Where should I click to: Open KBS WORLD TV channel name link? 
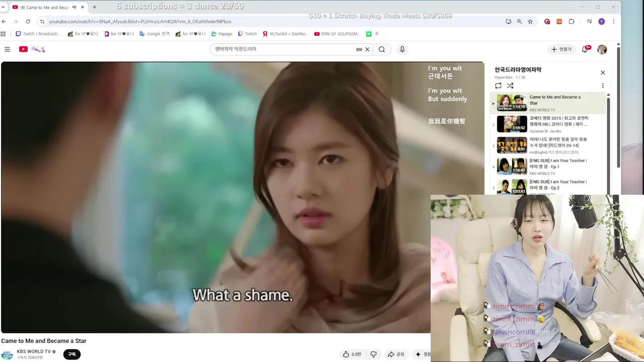(34, 351)
